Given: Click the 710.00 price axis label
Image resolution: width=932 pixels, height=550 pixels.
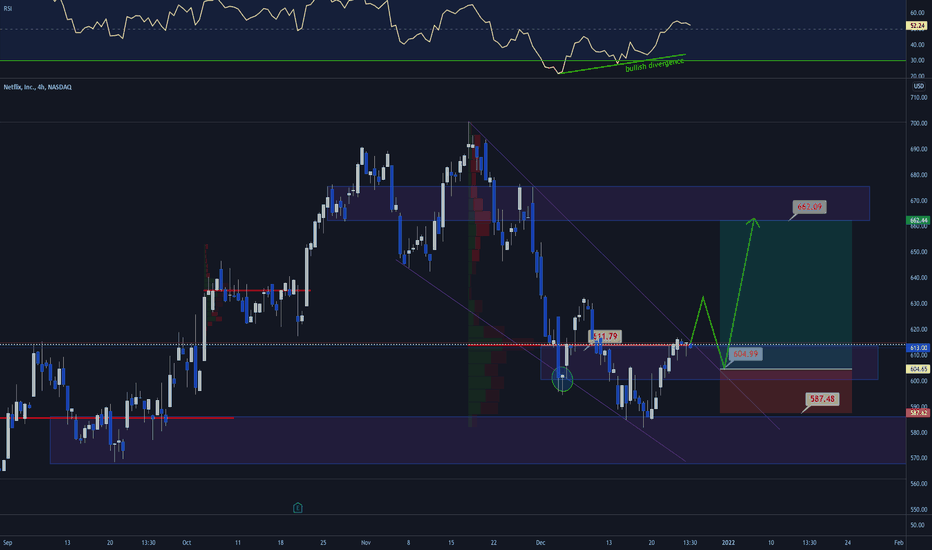Looking at the screenshot, I should (918, 98).
